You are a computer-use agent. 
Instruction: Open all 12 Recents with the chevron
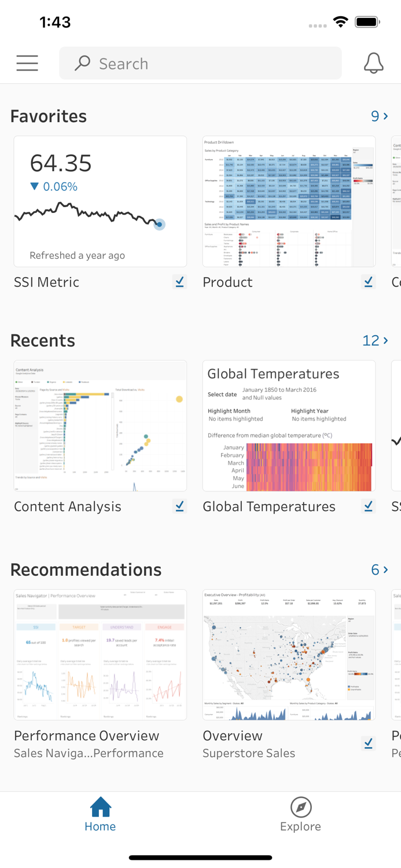[376, 341]
